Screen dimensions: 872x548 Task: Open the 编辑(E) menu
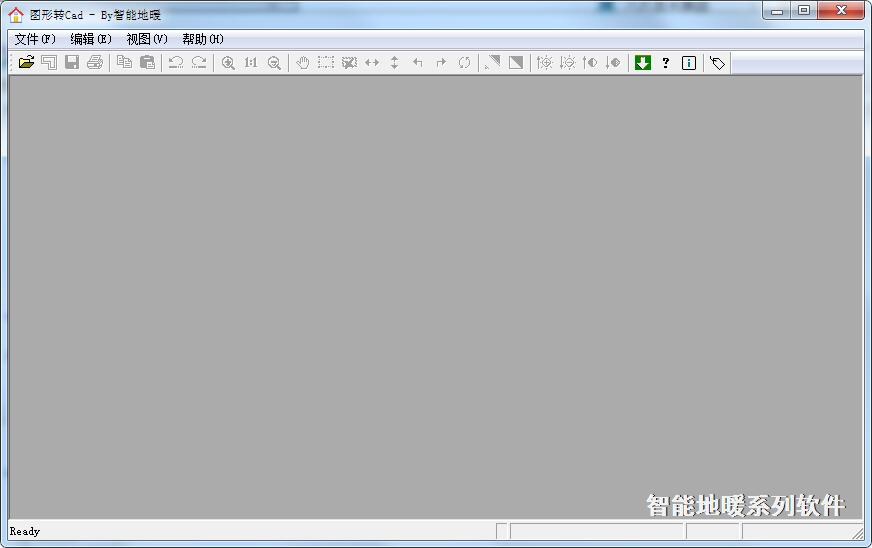[x=91, y=39]
